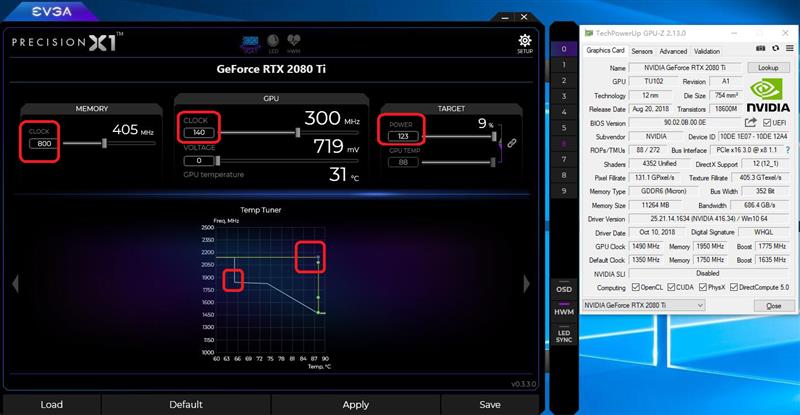Click the GPU clock slider handle
This screenshot has width=800, height=415.
point(297,133)
